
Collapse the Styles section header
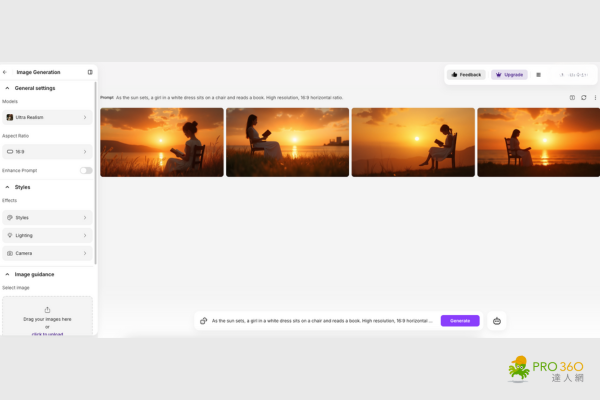point(7,187)
